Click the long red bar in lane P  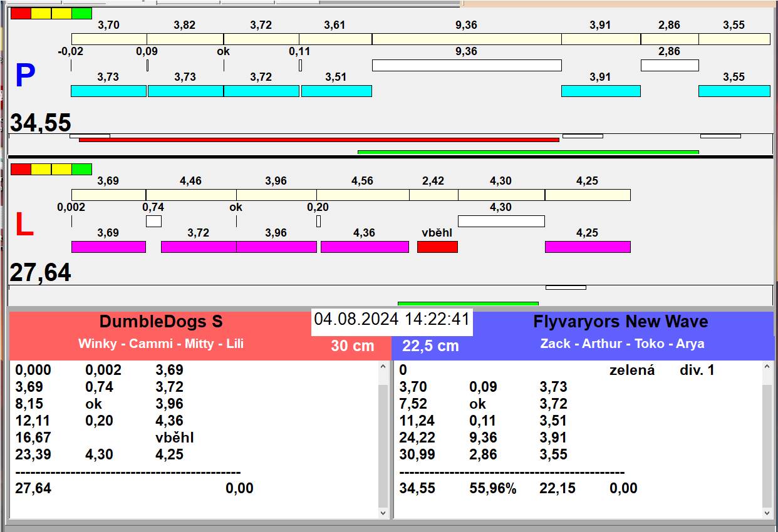318,140
